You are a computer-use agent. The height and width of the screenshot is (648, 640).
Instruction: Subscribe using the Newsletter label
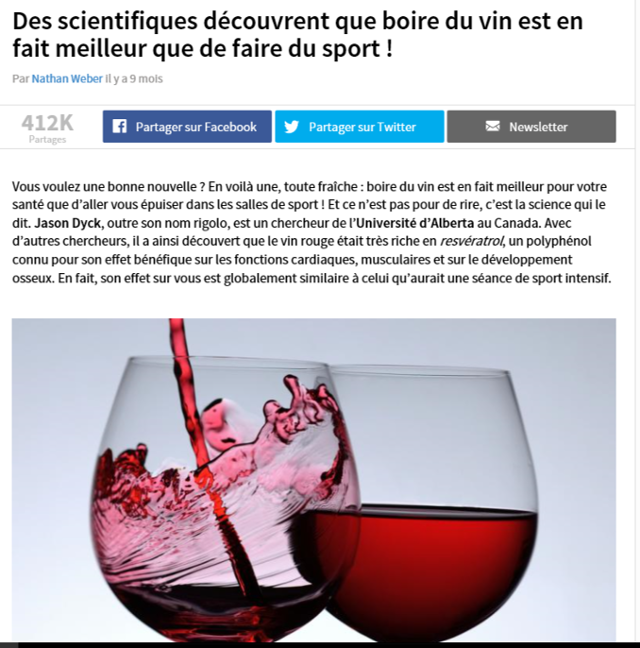click(x=538, y=127)
